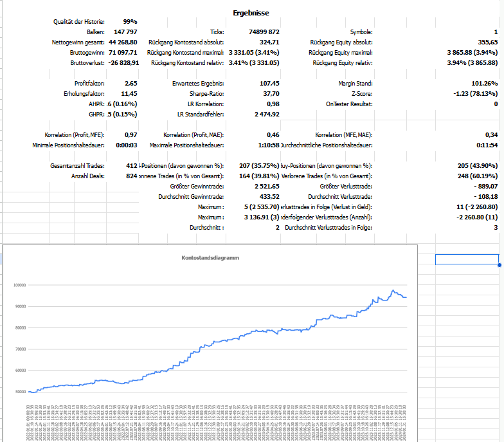The width and height of the screenshot is (504, 442).
Task: Select the Maximum value 5 (2 535.70)
Action: coord(262,207)
